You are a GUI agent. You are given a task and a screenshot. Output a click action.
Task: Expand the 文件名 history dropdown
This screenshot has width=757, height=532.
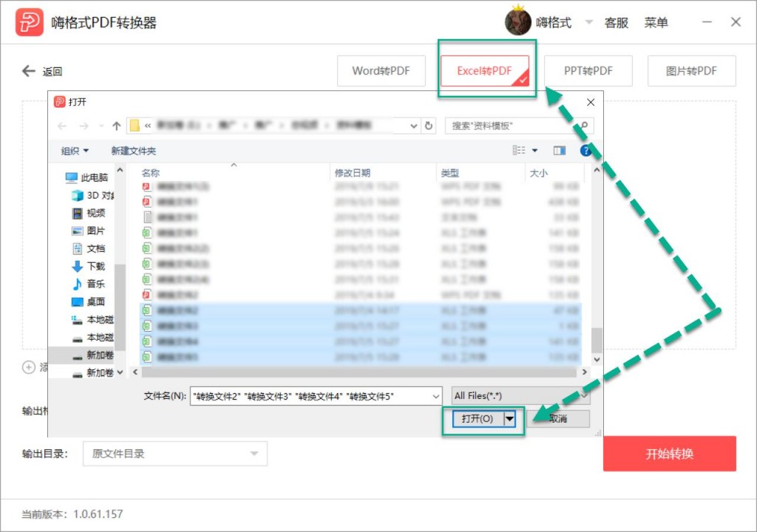click(436, 396)
